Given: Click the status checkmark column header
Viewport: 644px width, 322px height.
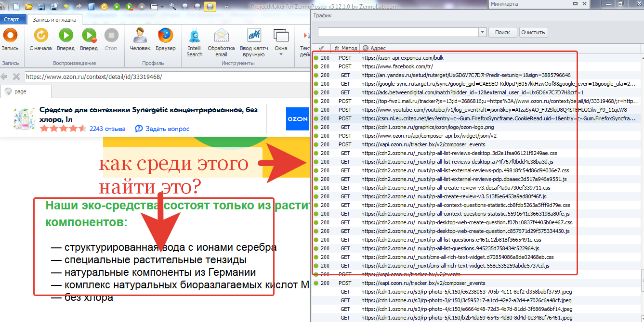Looking at the screenshot, I should pos(321,48).
